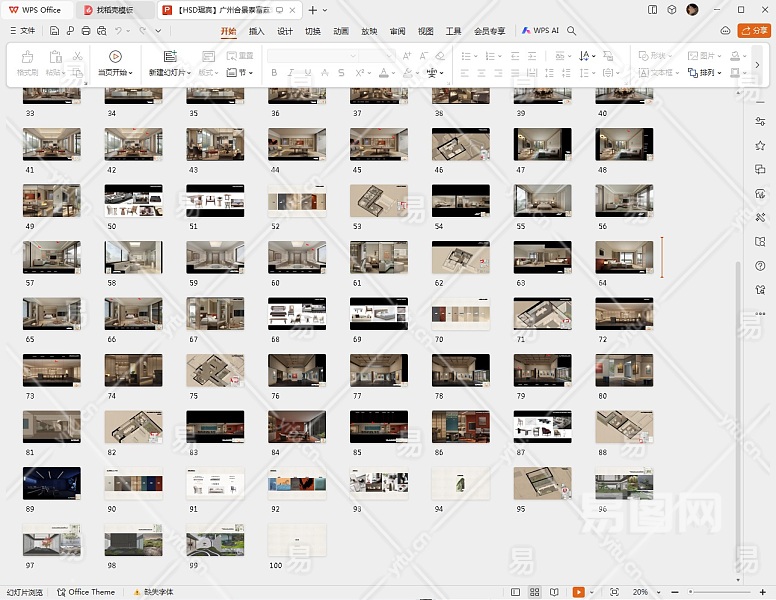Open the settings sliders icon in sidebar

click(x=761, y=121)
